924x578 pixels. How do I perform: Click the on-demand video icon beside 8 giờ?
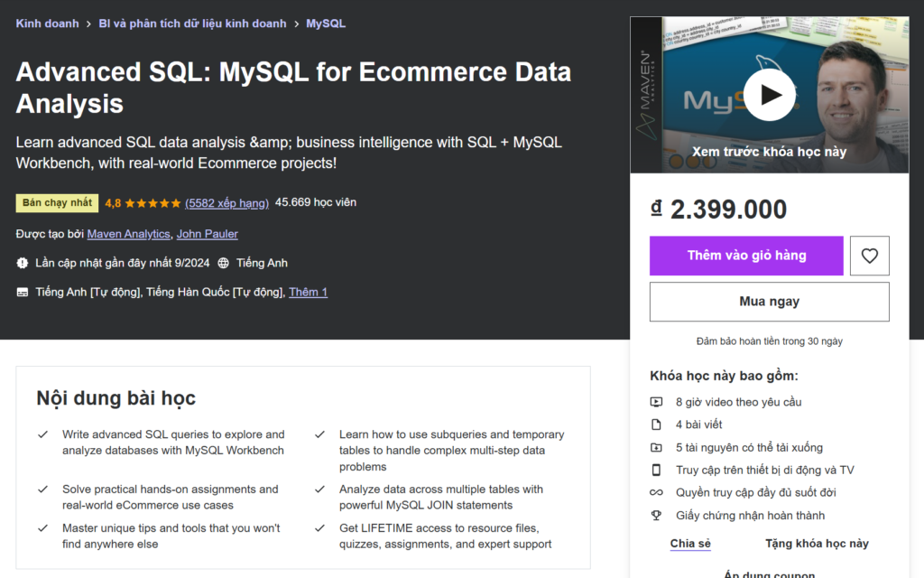(658, 402)
